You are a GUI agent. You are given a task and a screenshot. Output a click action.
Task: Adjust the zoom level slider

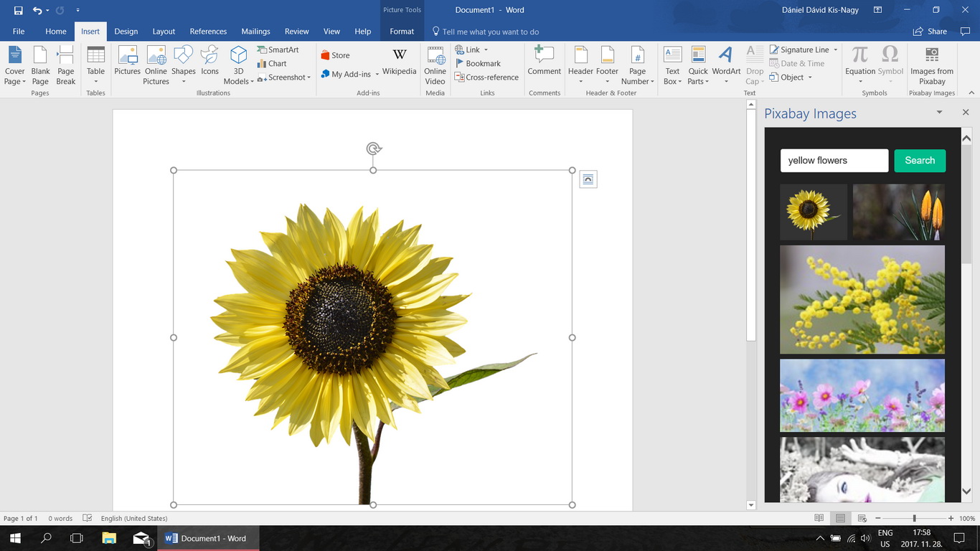pyautogui.click(x=914, y=518)
